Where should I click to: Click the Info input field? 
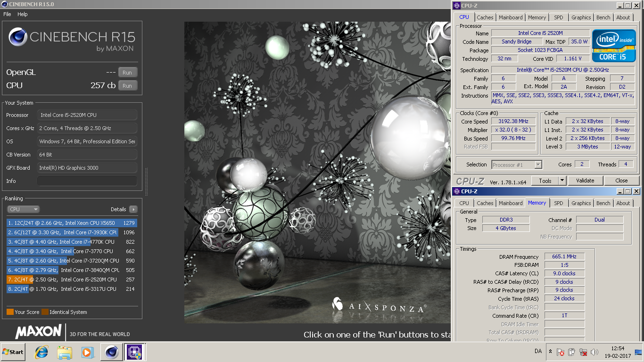[87, 181]
